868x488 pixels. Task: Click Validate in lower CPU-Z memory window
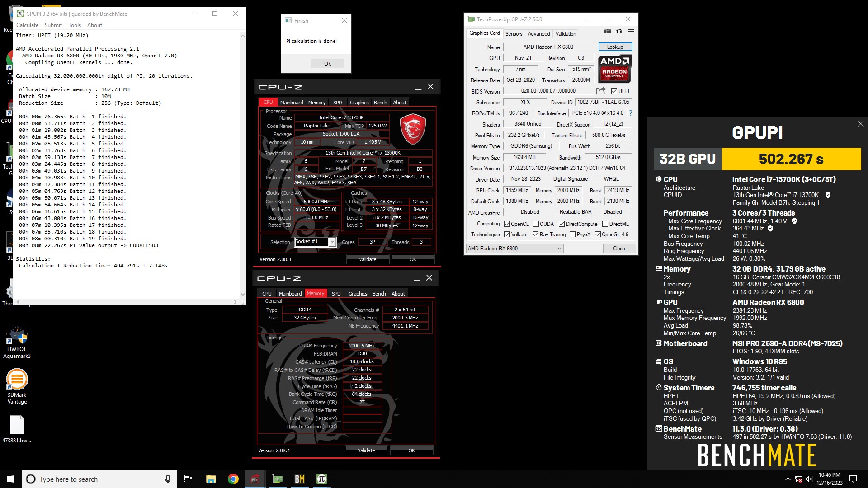[x=366, y=450]
